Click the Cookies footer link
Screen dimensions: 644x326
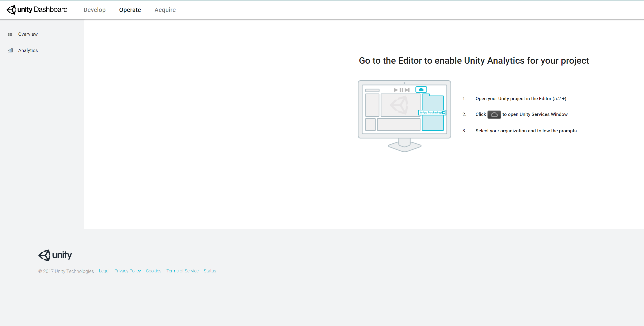(x=153, y=271)
